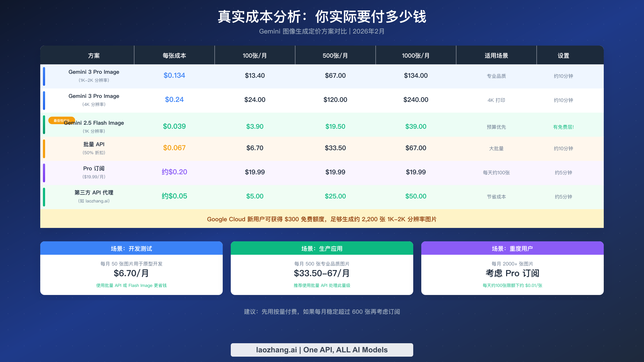Open the 场景：生产应用 card

322,249
